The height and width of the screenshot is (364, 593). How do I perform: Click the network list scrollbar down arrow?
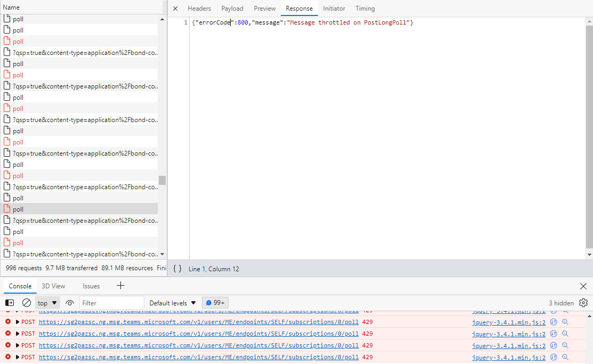click(x=162, y=254)
